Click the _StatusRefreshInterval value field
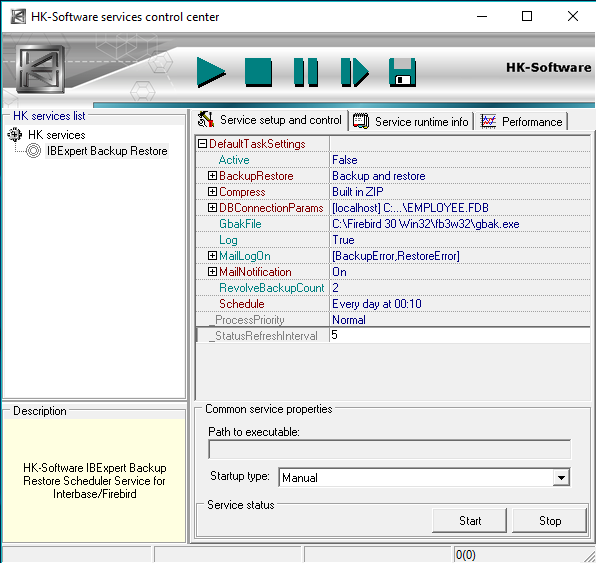596x563 pixels. [x=460, y=335]
